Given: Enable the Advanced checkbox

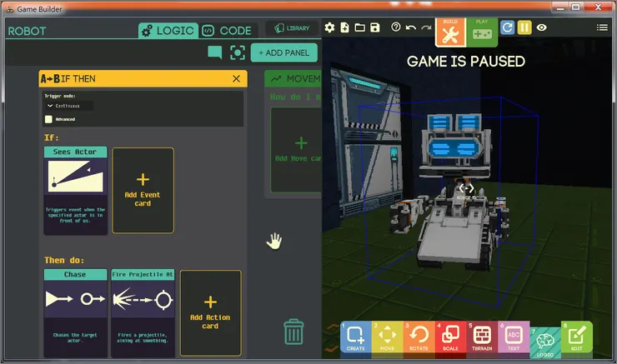Looking at the screenshot, I should pyautogui.click(x=49, y=119).
